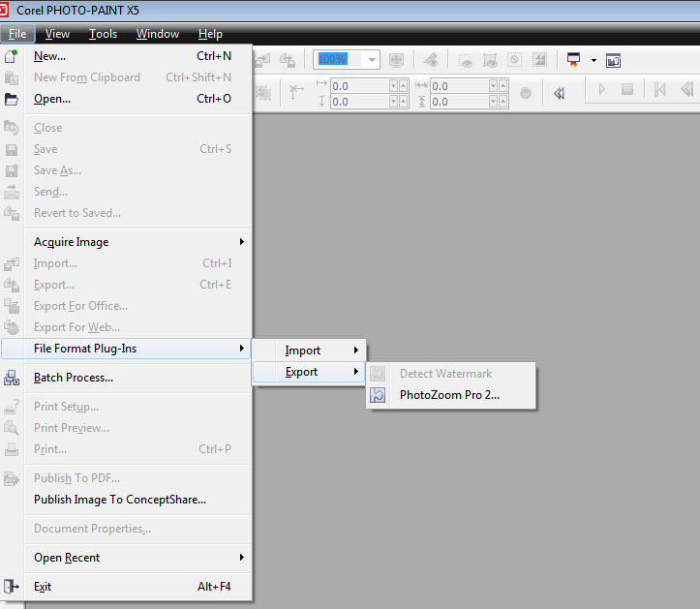Screen dimensions: 700x609
Task: Click the New document icon in File menu
Action: tap(12, 56)
